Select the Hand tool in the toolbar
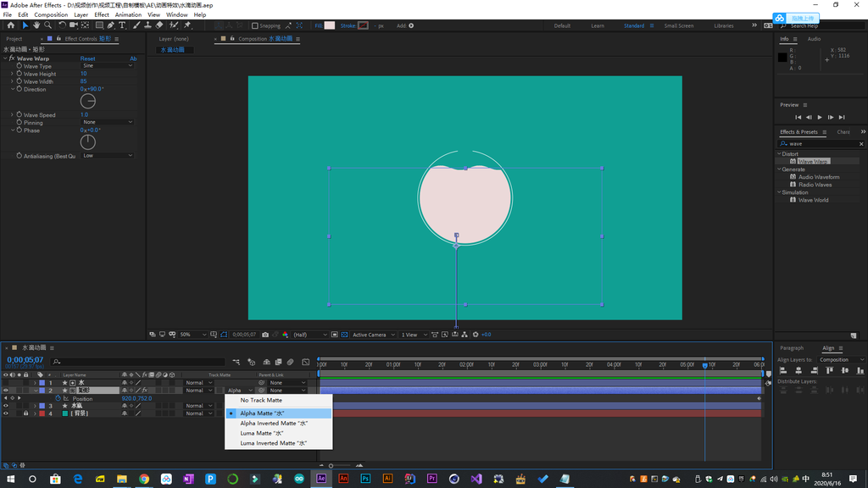 (x=36, y=25)
